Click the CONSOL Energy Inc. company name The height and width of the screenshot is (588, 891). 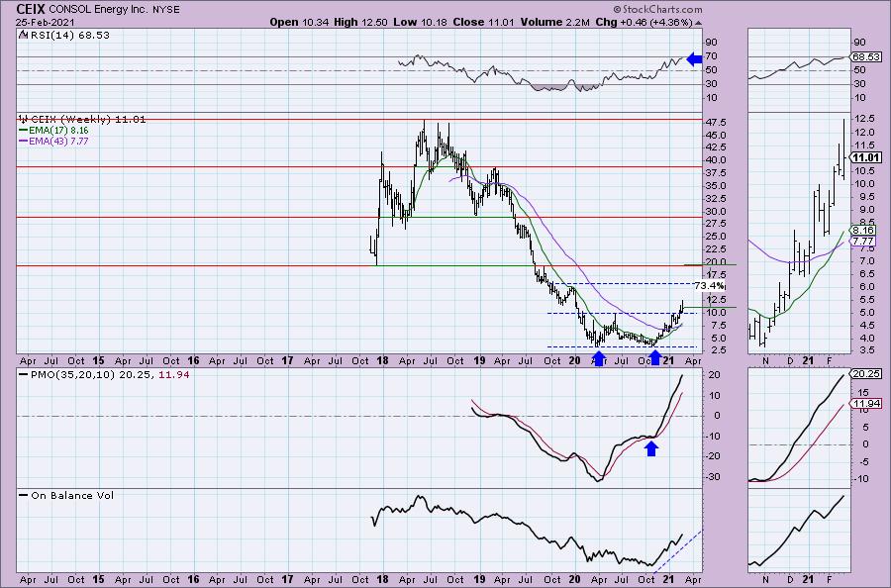pos(100,10)
